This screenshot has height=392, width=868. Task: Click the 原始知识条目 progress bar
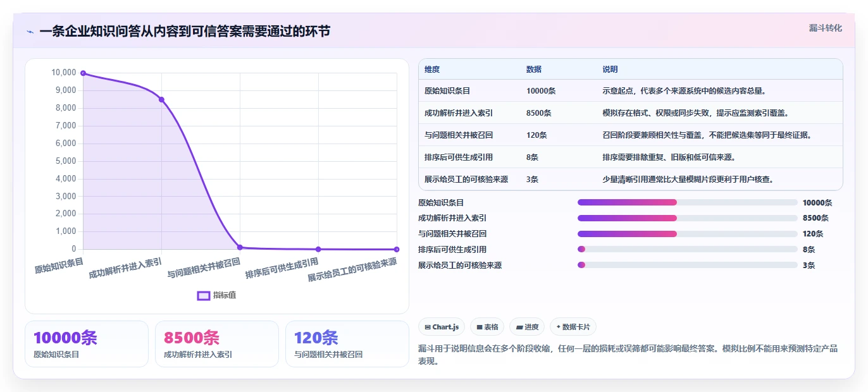tap(687, 202)
